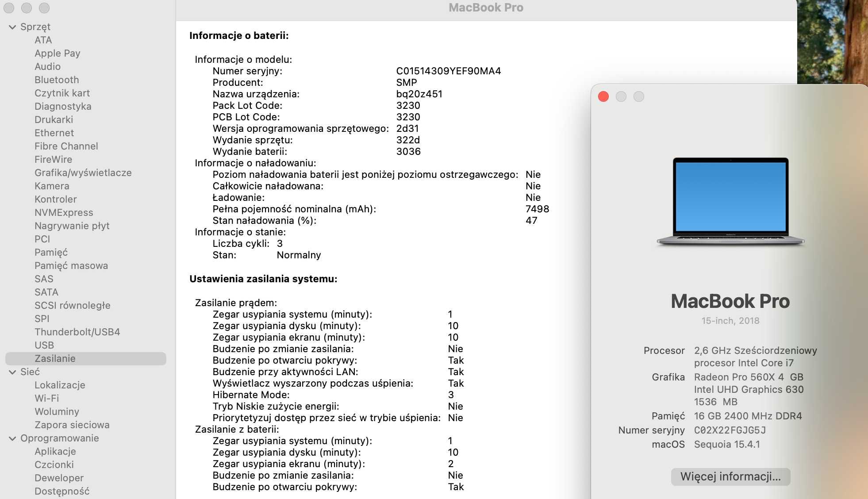
Task: Select Czcionki in the sidebar
Action: (x=54, y=464)
